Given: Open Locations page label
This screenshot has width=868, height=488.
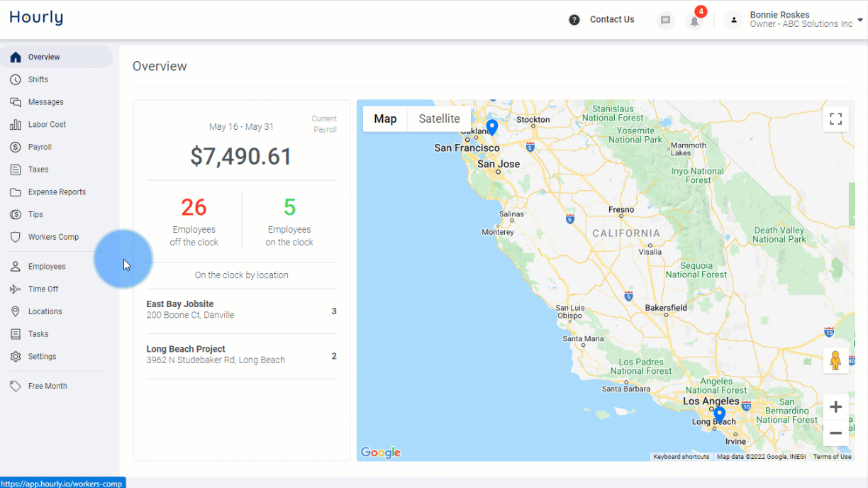Looking at the screenshot, I should [x=45, y=311].
